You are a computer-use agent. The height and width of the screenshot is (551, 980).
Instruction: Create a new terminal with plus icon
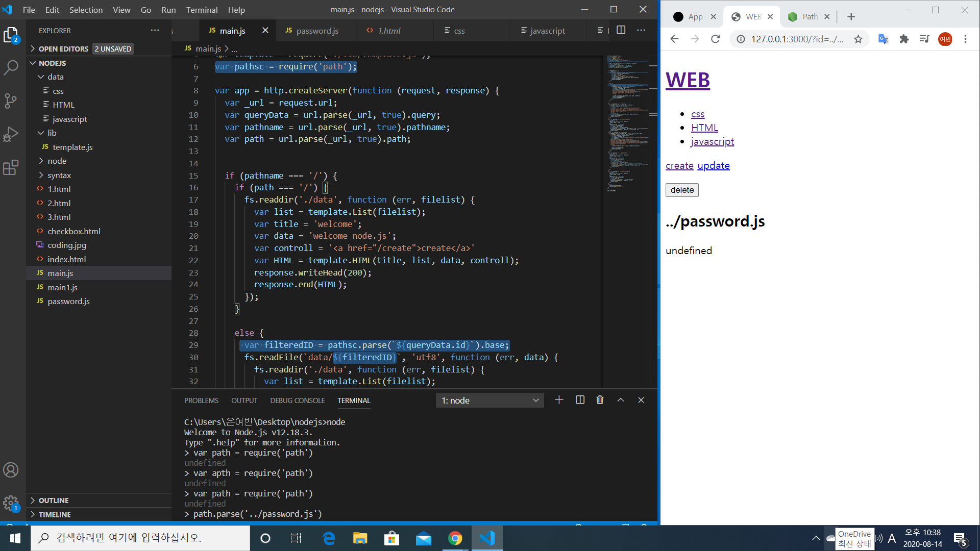point(559,400)
